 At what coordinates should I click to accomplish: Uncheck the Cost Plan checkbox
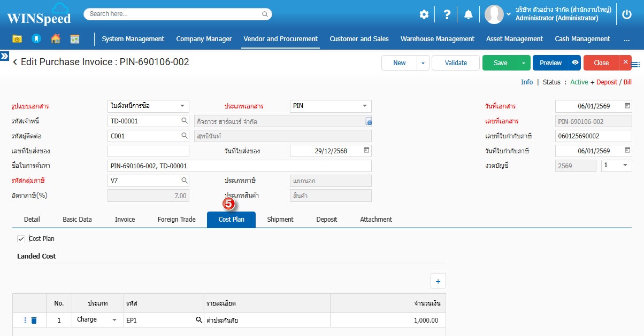[x=21, y=239]
